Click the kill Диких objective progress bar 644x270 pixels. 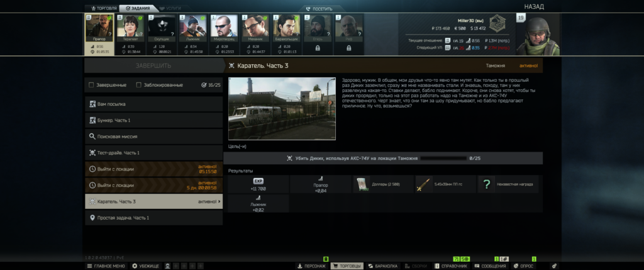442,159
